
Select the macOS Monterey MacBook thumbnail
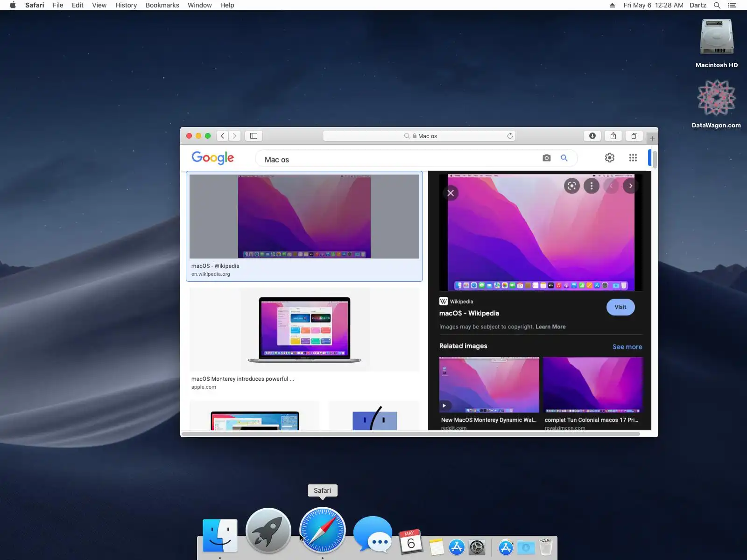(304, 330)
